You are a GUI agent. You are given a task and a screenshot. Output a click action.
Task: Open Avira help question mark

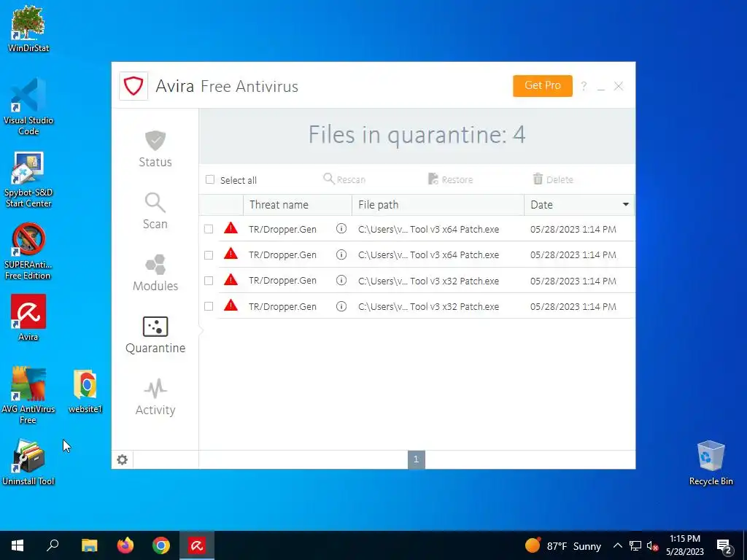584,86
